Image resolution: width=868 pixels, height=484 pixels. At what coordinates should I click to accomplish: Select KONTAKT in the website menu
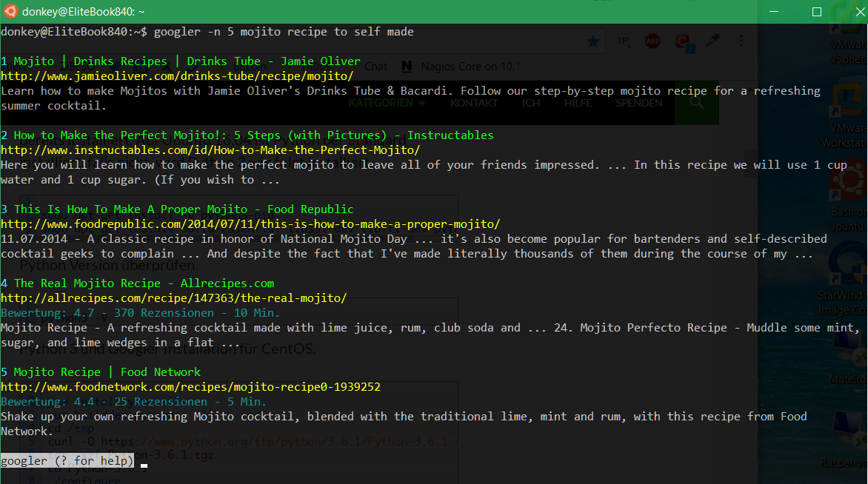click(474, 103)
